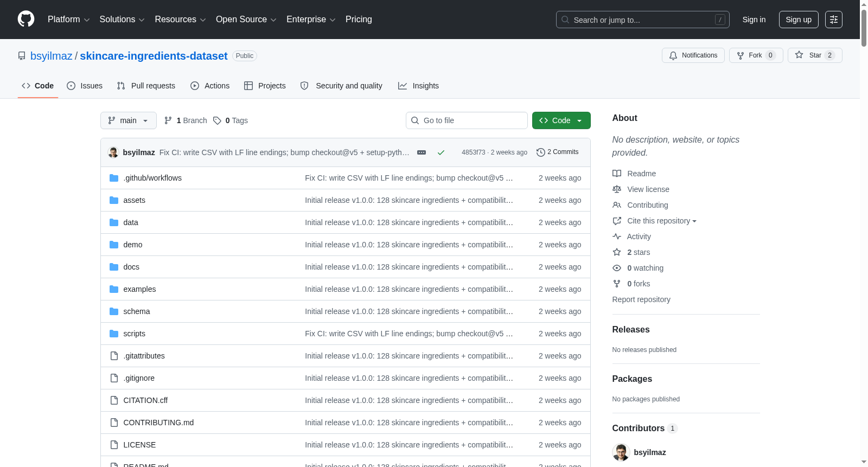
Task: Click the docs folder icon
Action: click(114, 267)
